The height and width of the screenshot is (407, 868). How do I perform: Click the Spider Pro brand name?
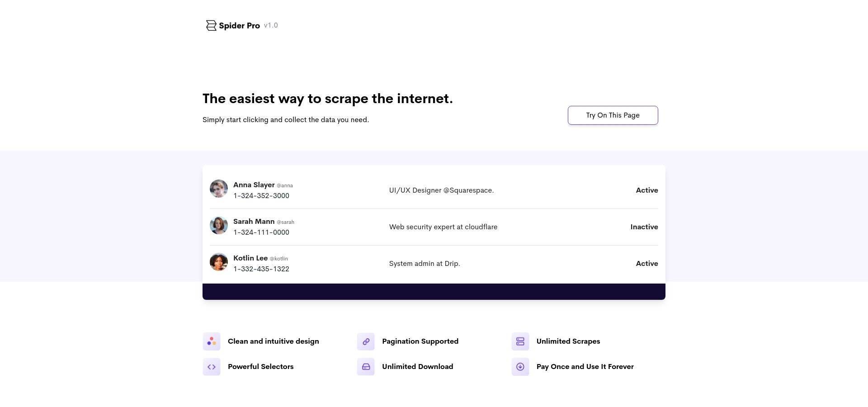tap(239, 26)
